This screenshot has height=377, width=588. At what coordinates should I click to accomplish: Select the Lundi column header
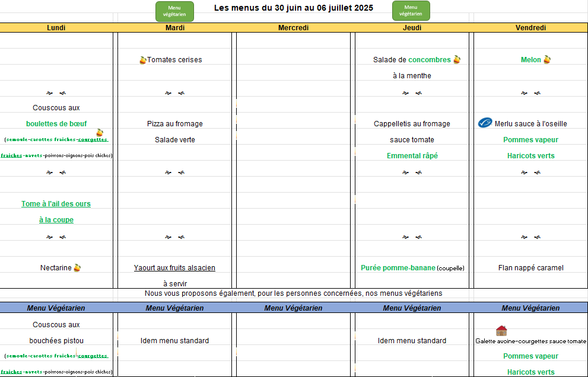56,28
